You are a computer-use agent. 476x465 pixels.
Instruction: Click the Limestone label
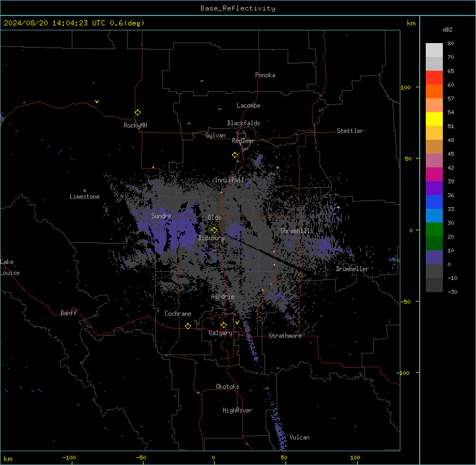click(84, 197)
